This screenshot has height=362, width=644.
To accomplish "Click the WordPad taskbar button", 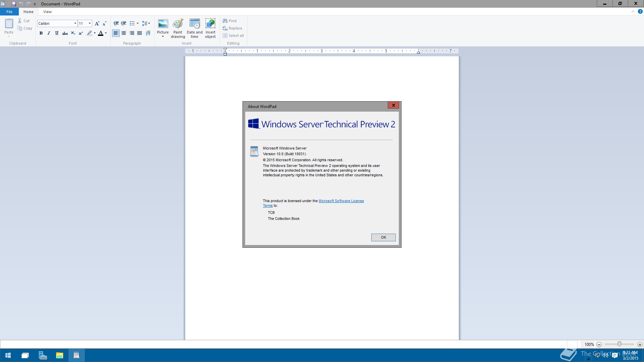I will pos(76,355).
